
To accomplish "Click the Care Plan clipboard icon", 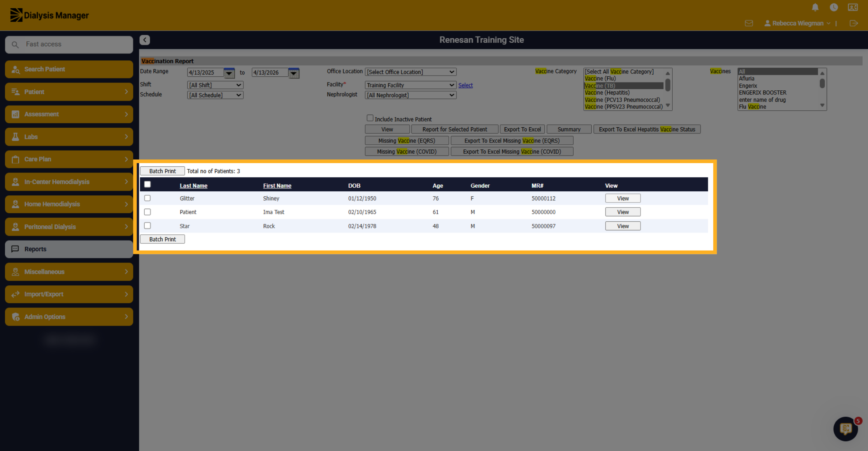I will coord(16,159).
